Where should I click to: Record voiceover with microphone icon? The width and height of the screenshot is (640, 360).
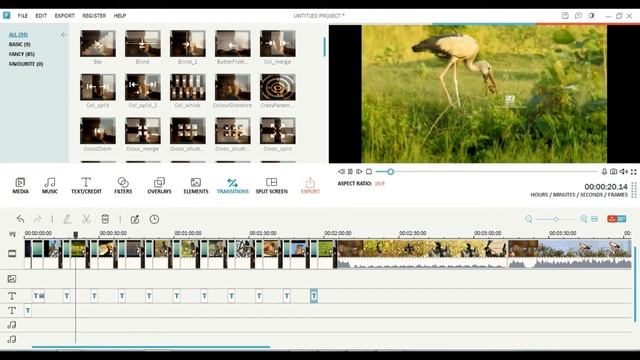click(x=604, y=172)
